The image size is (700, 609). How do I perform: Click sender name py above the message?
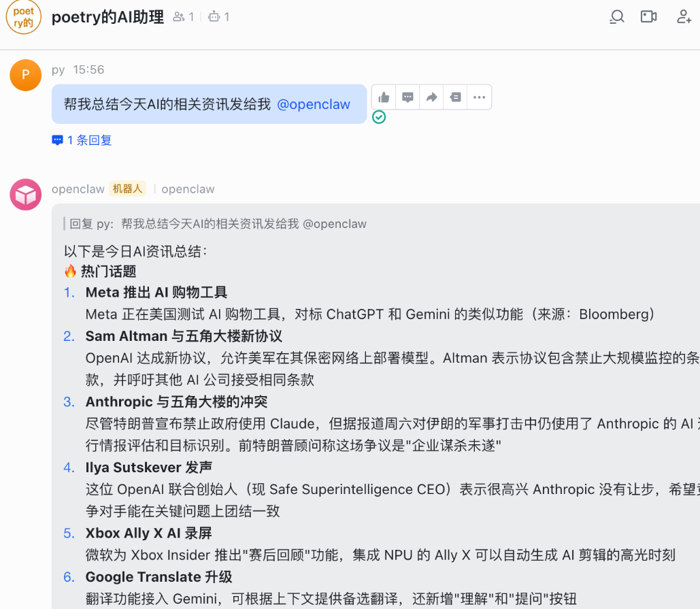[58, 69]
